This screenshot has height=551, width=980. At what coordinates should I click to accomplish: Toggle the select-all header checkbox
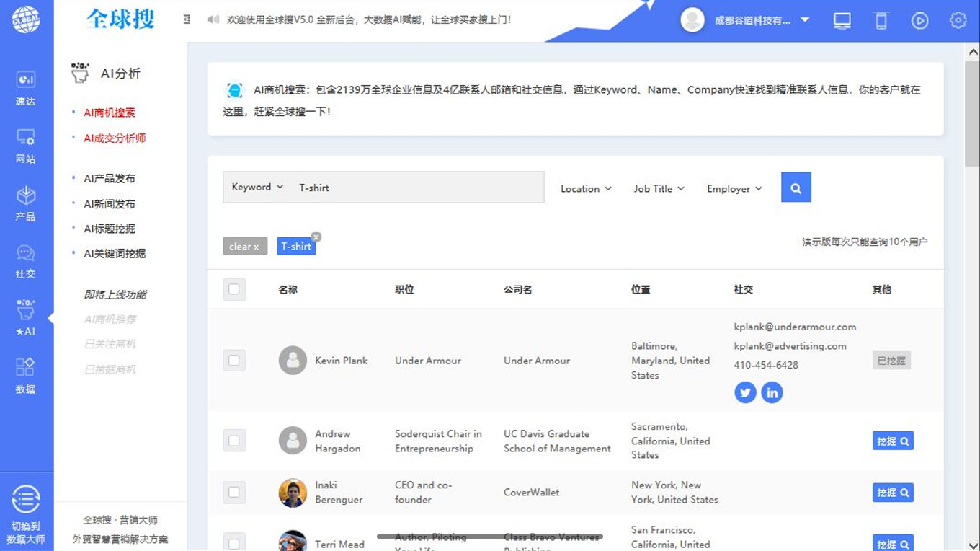[233, 289]
